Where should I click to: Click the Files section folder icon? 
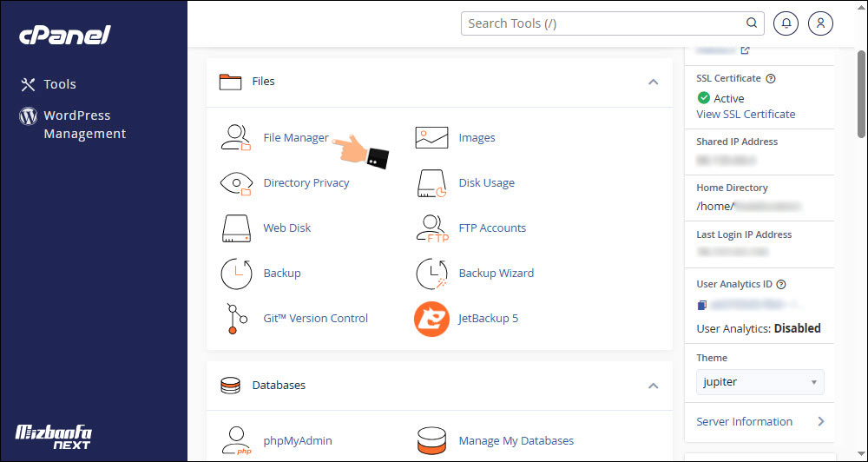coord(230,82)
